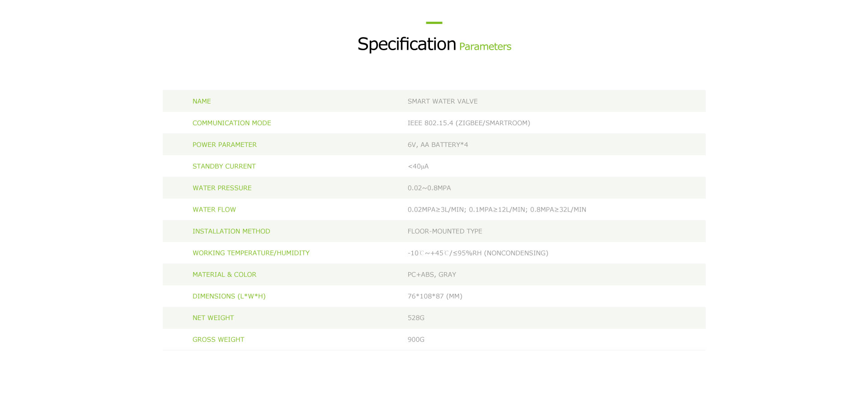The image size is (868, 410).
Task: Click the PC+ABS, GRAY material value
Action: click(x=432, y=275)
